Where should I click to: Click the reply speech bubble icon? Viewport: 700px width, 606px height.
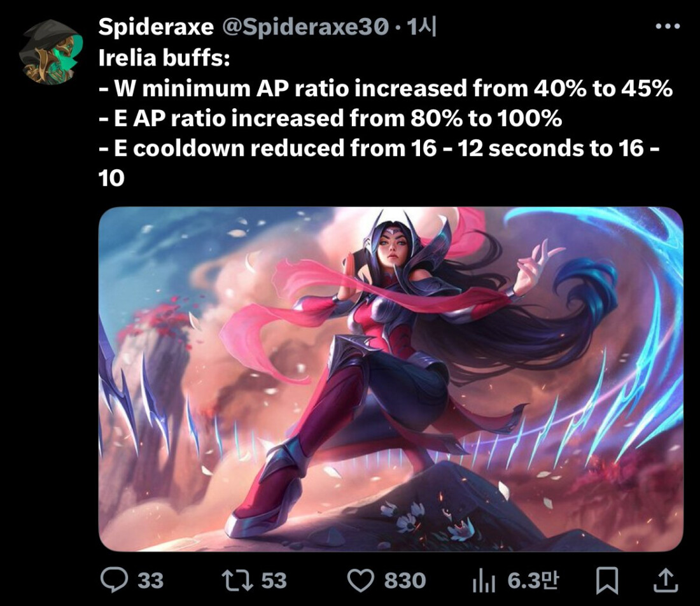114,580
